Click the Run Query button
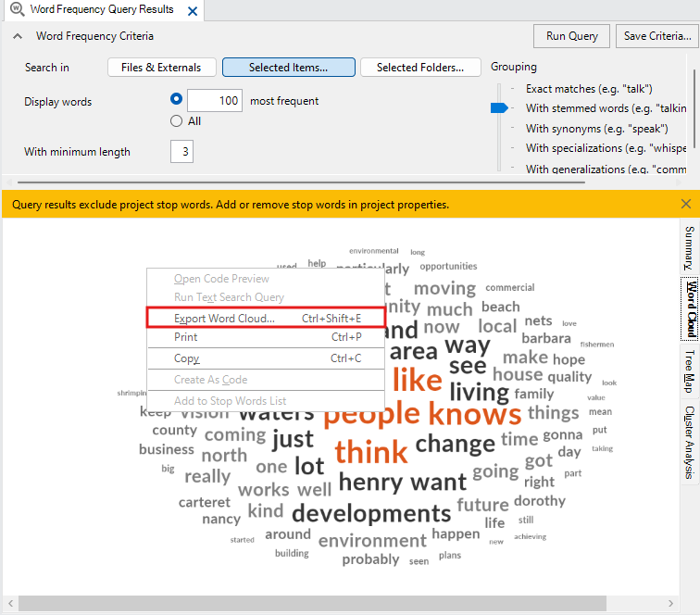The width and height of the screenshot is (700, 615). (571, 36)
